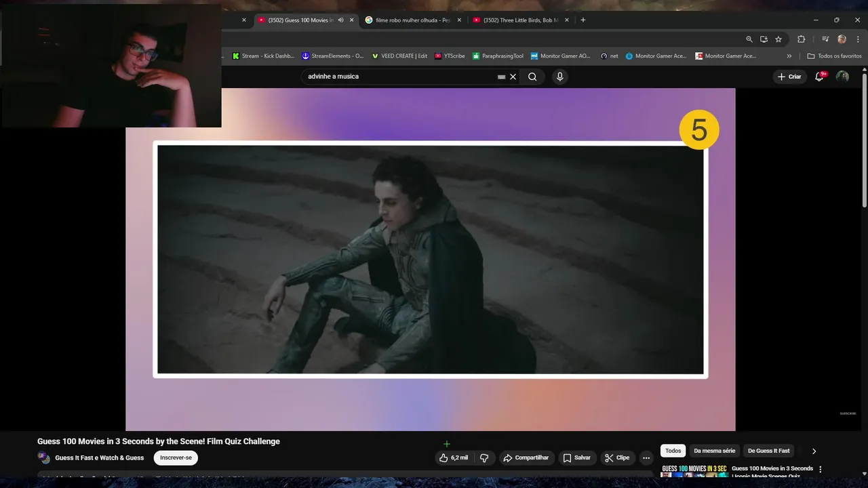
Task: Click the video player to pause
Action: tap(430, 260)
